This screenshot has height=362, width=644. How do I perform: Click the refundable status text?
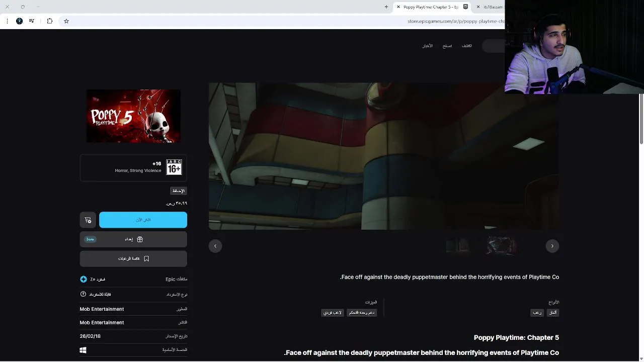point(100,294)
